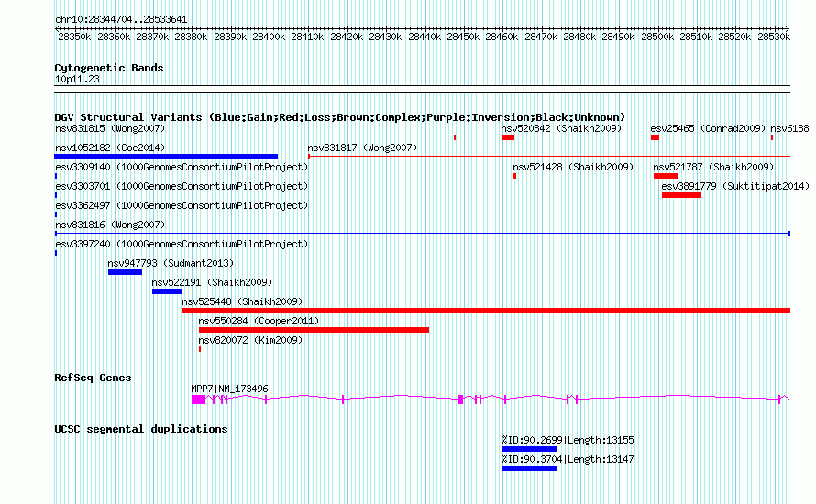The height and width of the screenshot is (504, 816).
Task: Click the nsv831816 (Wong2007) label
Action: (x=110, y=225)
